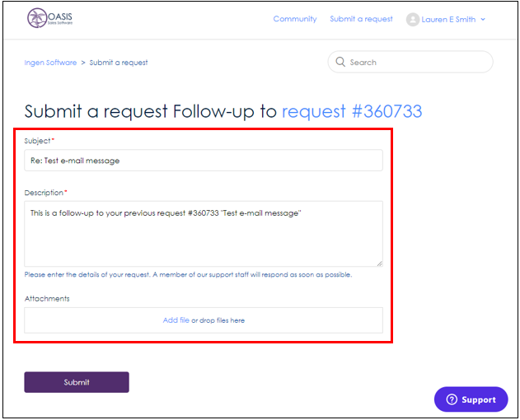520x420 pixels.
Task: Click the OASIS palm tree logo
Action: pos(37,18)
